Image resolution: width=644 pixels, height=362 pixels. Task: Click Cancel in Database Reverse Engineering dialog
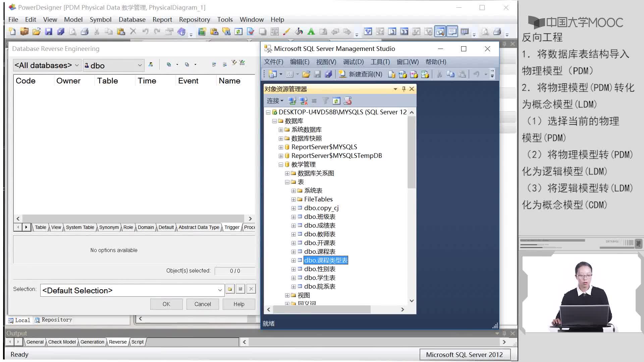click(x=203, y=304)
